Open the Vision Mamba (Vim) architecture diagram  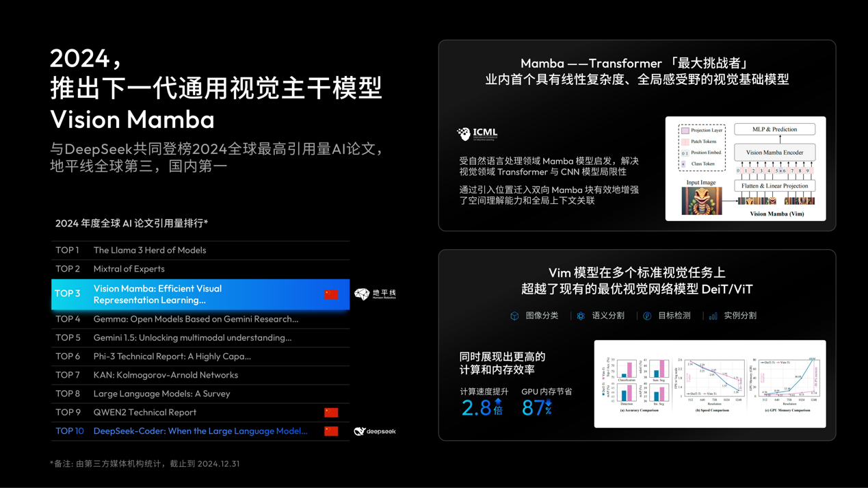[x=746, y=168]
